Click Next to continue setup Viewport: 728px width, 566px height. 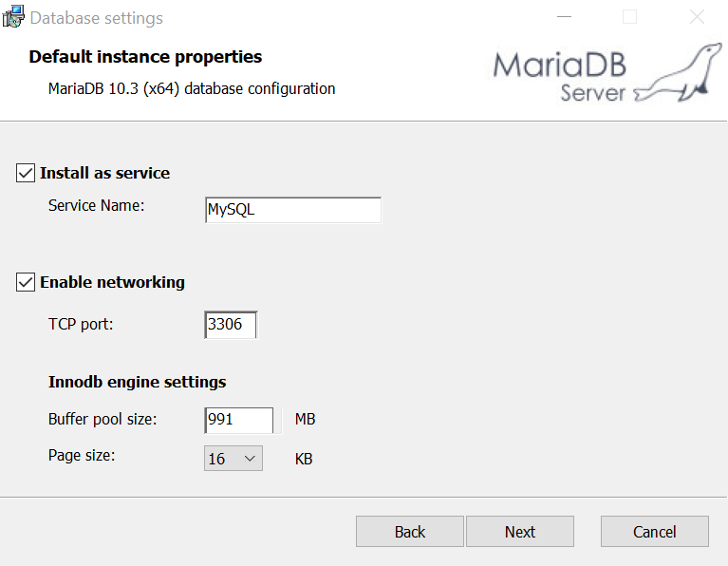(520, 531)
